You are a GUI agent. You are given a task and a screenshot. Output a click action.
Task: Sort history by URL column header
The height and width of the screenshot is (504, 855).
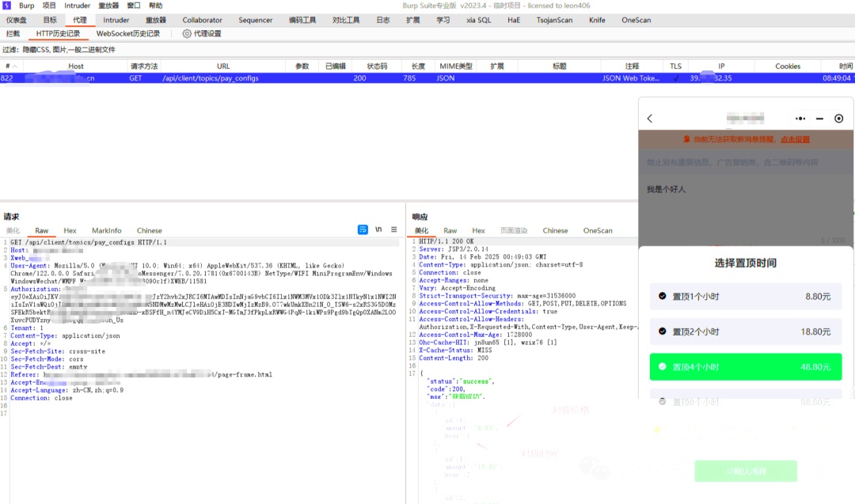pos(223,66)
